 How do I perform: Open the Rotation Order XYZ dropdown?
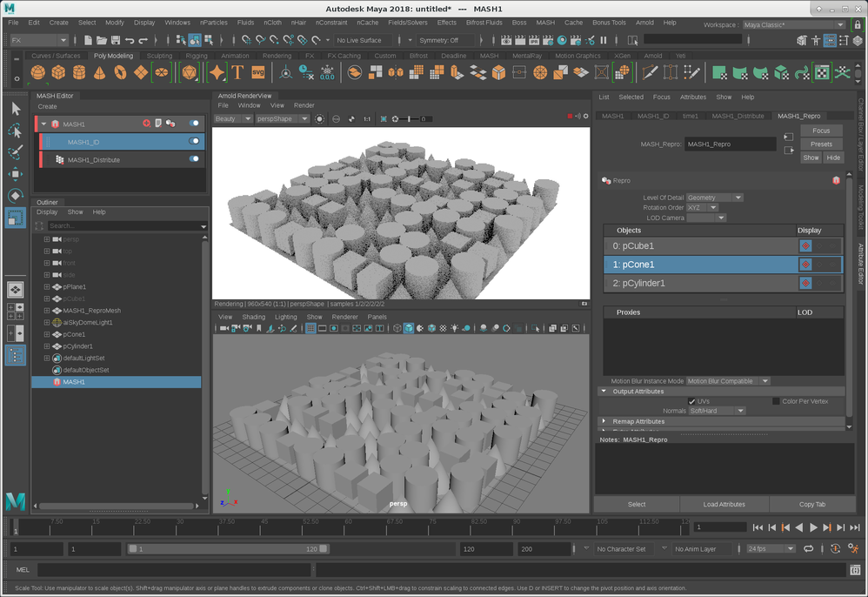click(702, 208)
